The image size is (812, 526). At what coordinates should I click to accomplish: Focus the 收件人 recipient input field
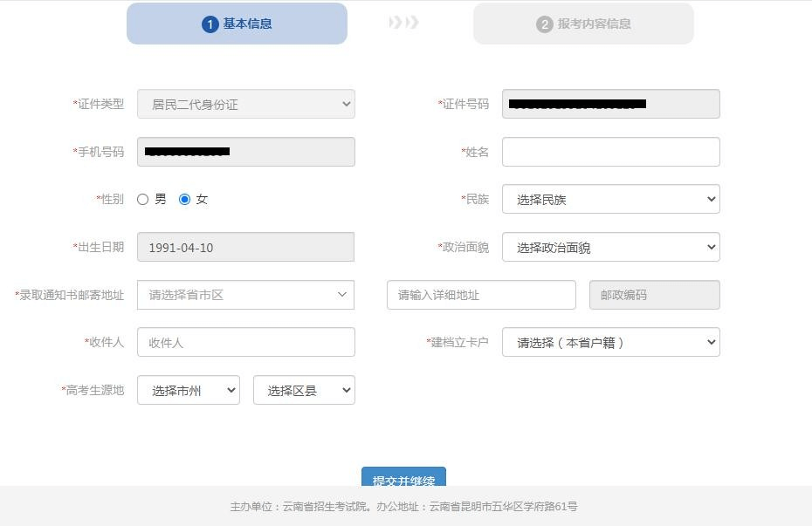(245, 343)
